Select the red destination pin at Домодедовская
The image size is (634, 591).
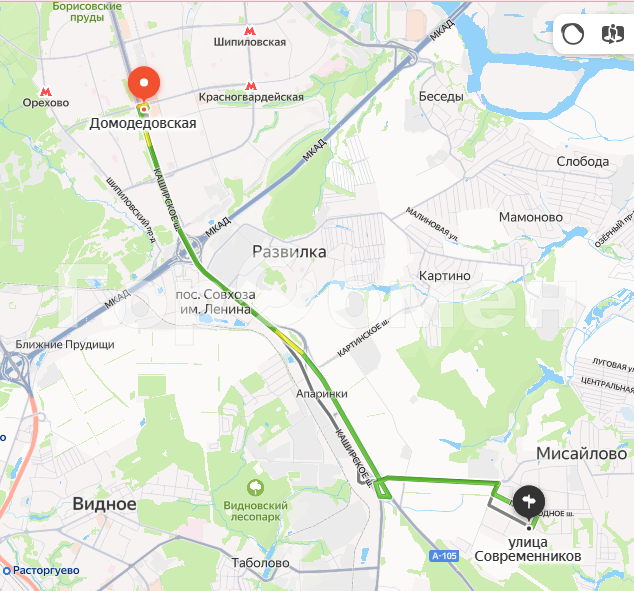pyautogui.click(x=144, y=84)
